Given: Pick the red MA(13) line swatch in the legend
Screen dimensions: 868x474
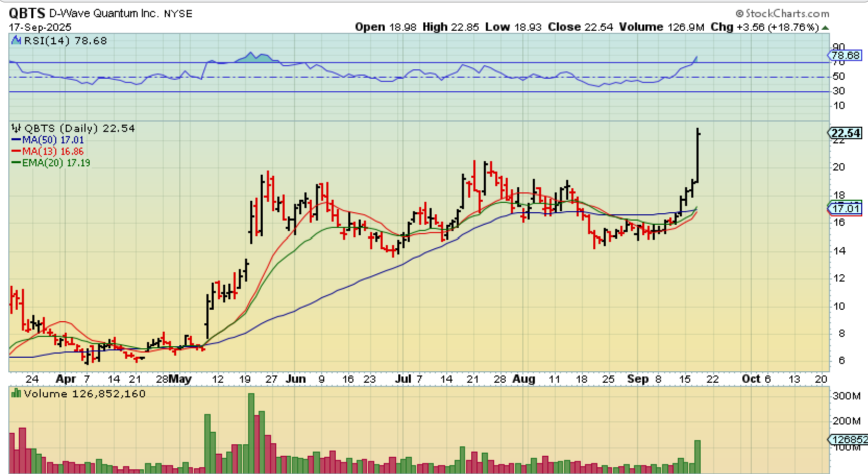Looking at the screenshot, I should 16,152.
